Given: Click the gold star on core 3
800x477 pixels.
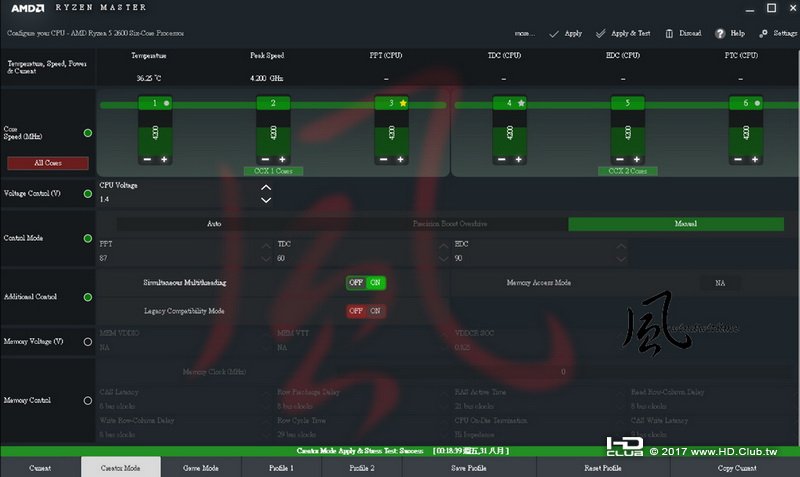Looking at the screenshot, I should pyautogui.click(x=403, y=103).
